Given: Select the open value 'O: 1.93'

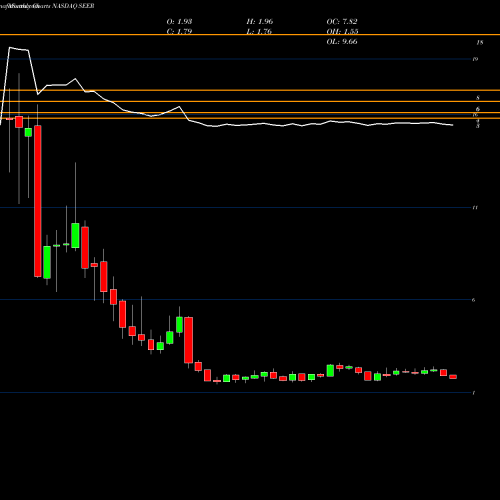Looking at the screenshot, I should pyautogui.click(x=179, y=22).
